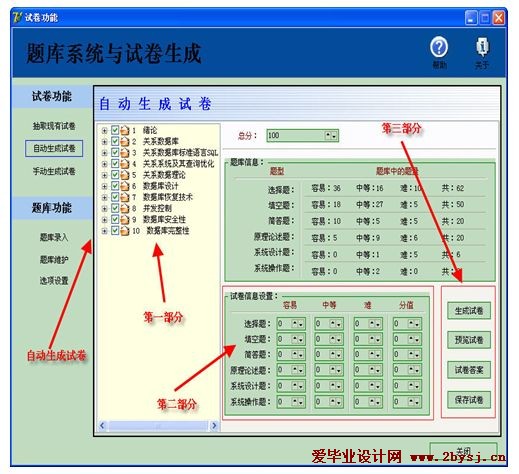
Task: Toggle the 数据库恢复技术 checkbox
Action: tap(115, 197)
